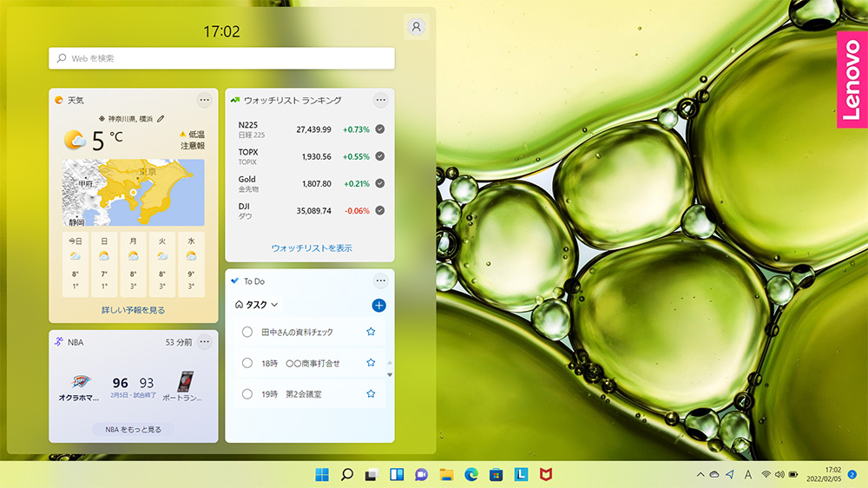Open Microsoft Edge from the taskbar
Viewport: 868px width, 488px height.
[471, 474]
